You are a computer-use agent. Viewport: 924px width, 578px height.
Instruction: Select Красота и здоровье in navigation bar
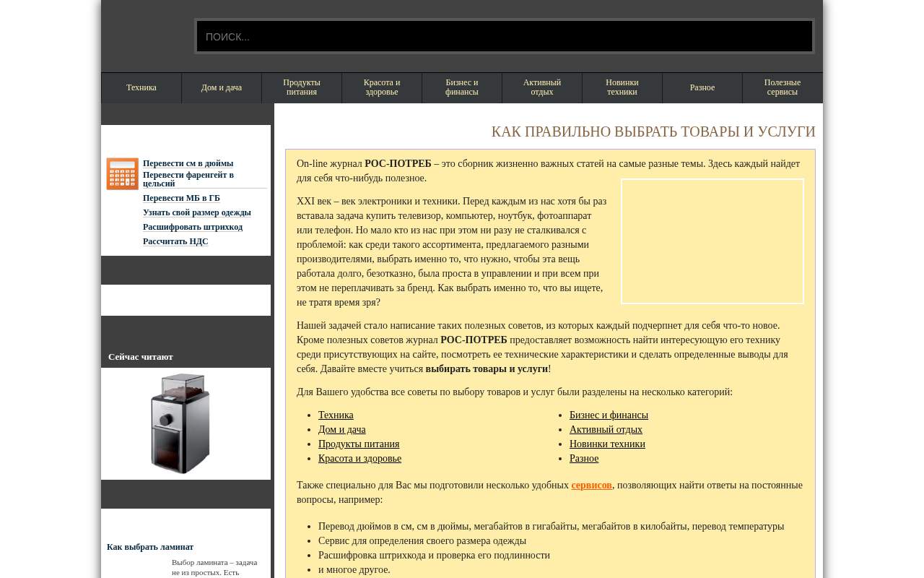(x=382, y=87)
